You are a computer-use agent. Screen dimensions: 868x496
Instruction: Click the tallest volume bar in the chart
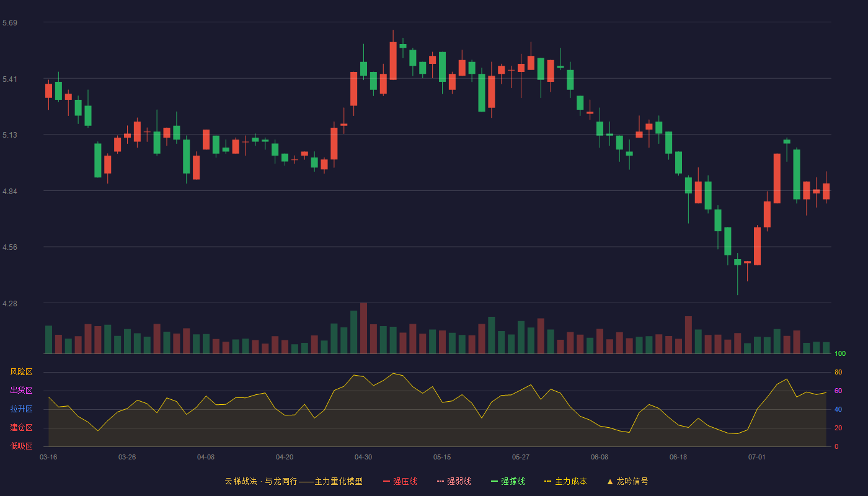pos(363,328)
